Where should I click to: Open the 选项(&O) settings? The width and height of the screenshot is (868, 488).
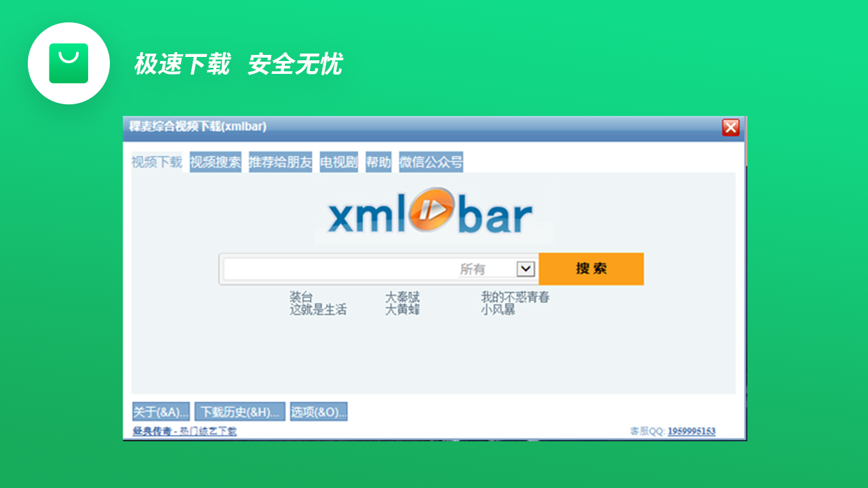318,411
